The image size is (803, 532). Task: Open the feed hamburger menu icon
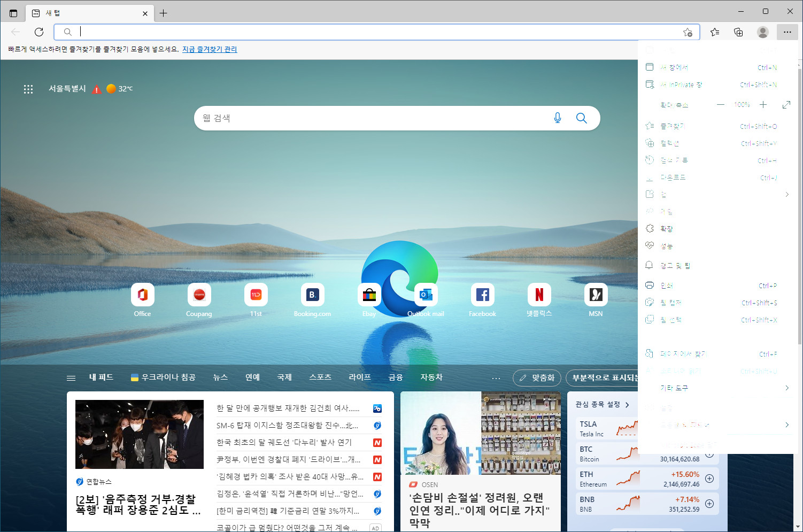[x=71, y=378]
